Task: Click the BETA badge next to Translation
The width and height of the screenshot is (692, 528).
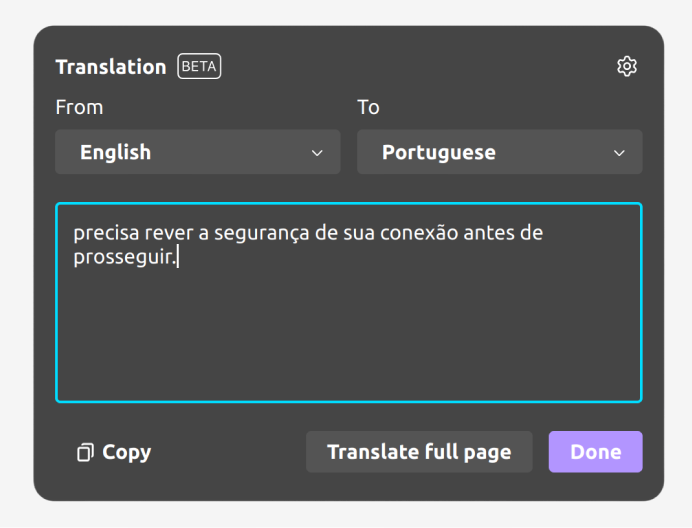Action: click(x=199, y=67)
